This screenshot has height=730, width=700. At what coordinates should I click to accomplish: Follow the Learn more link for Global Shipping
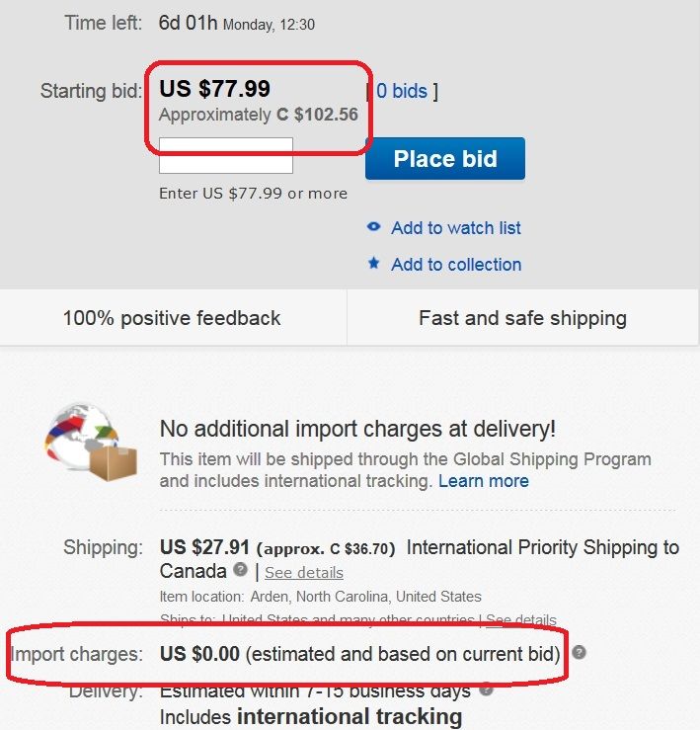(x=483, y=481)
